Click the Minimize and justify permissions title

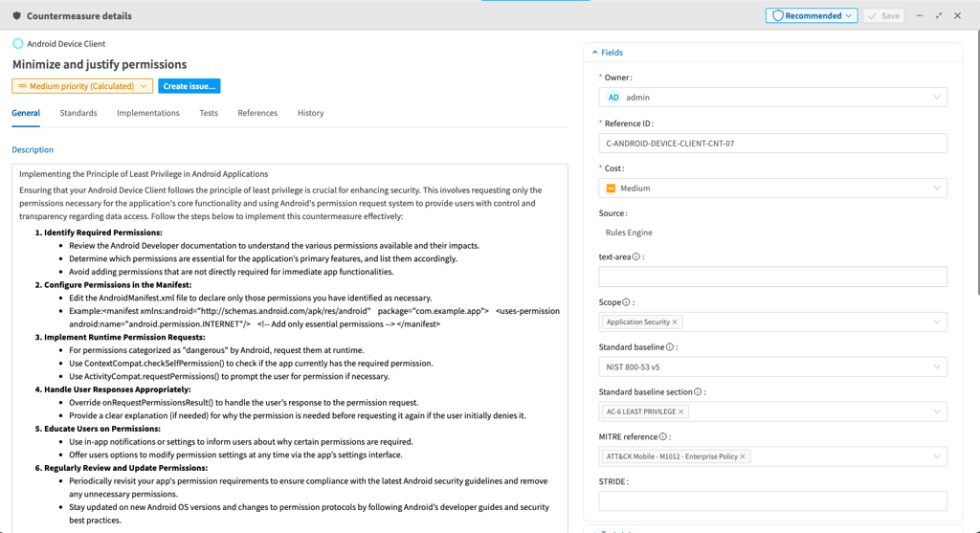[x=100, y=64]
